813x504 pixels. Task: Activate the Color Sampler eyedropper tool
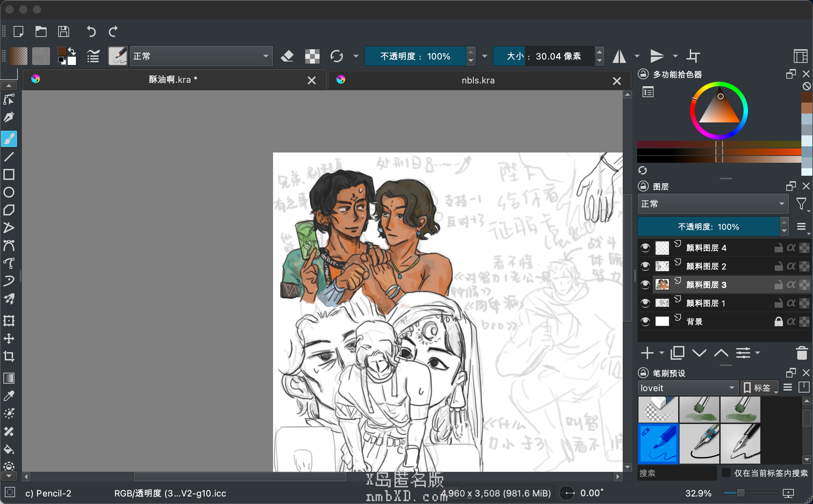(x=9, y=396)
